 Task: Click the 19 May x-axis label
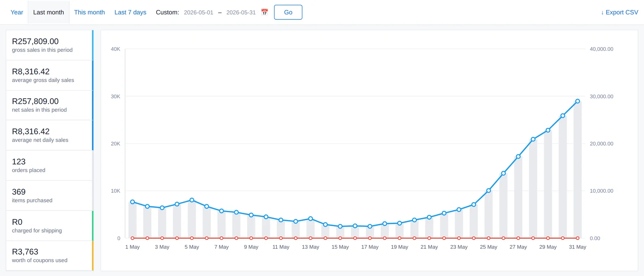click(x=399, y=247)
